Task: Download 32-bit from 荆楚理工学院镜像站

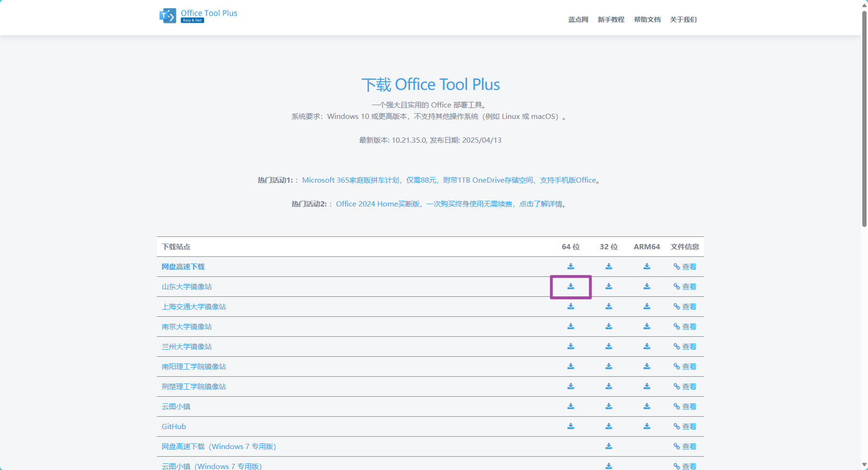Action: (x=609, y=386)
